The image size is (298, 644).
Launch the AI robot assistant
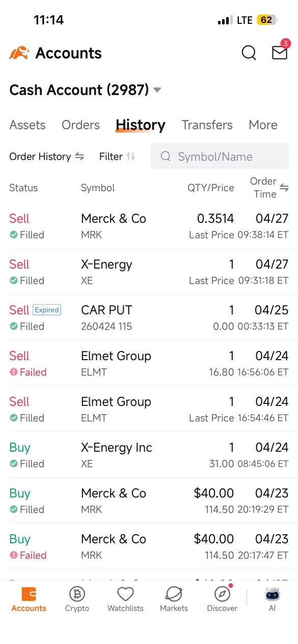pos(273,594)
